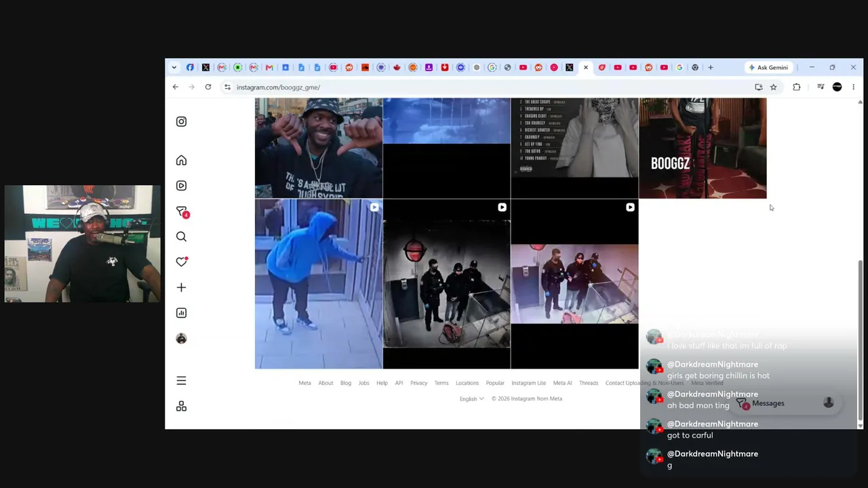Open the Reels icon in sidebar
Screen dimensions: 868x488
(181, 186)
